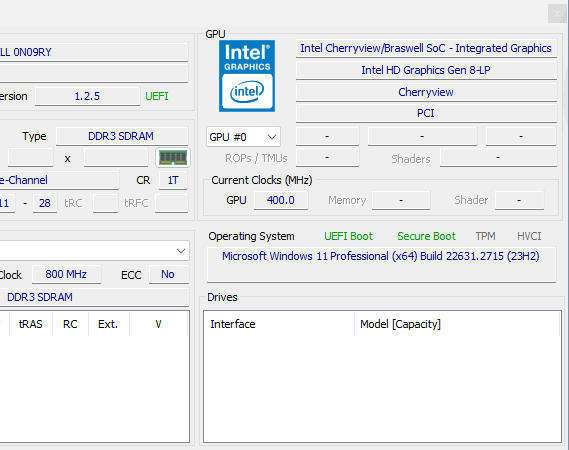Screen dimensions: 569x450
Task: Click the Microsoft Windows 11 Professional text
Action: 381,256
